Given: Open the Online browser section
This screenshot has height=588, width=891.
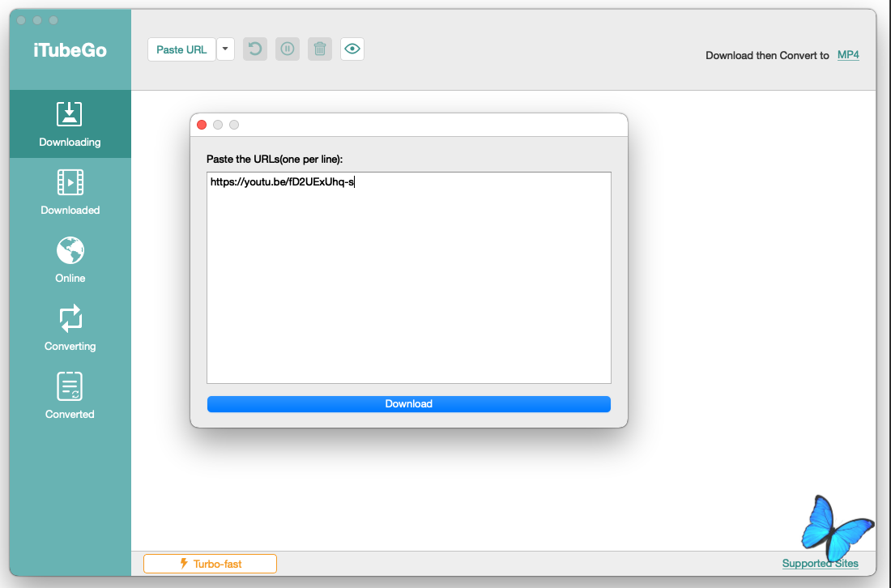Looking at the screenshot, I should point(70,260).
